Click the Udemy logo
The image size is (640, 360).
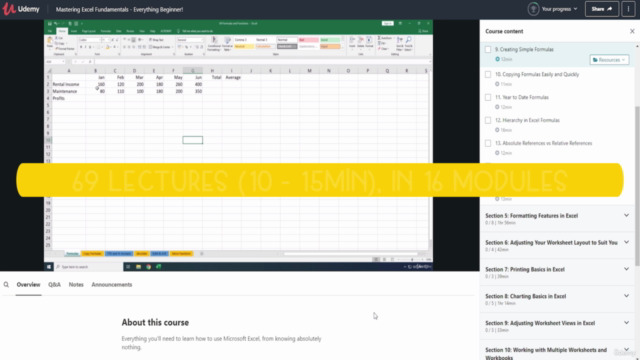[x=21, y=9]
